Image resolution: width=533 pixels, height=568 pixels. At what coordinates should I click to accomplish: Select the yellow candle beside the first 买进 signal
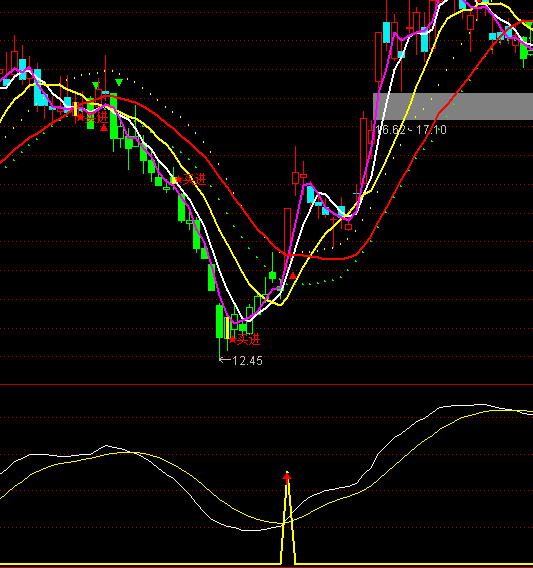pos(75,109)
